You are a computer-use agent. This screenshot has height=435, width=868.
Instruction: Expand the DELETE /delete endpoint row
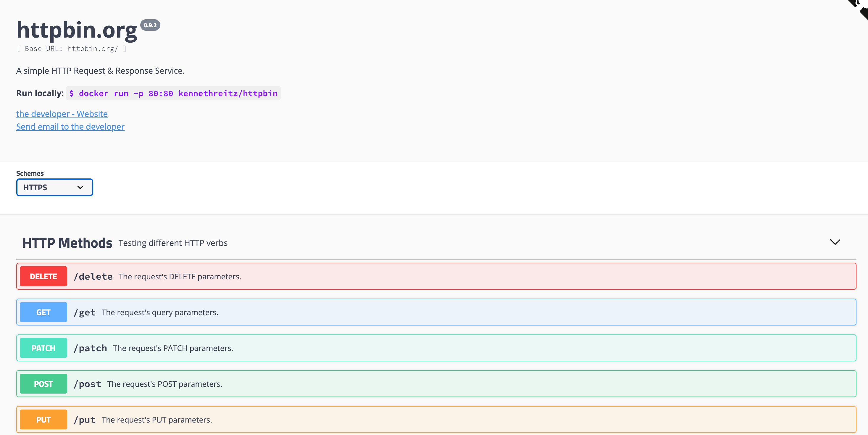pos(436,276)
